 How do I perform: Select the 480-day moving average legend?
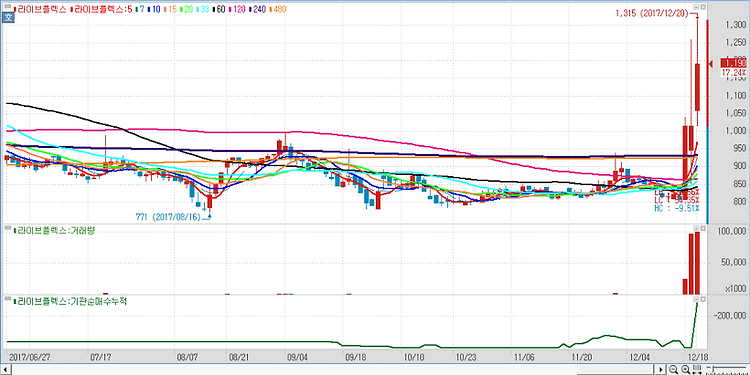(277, 9)
